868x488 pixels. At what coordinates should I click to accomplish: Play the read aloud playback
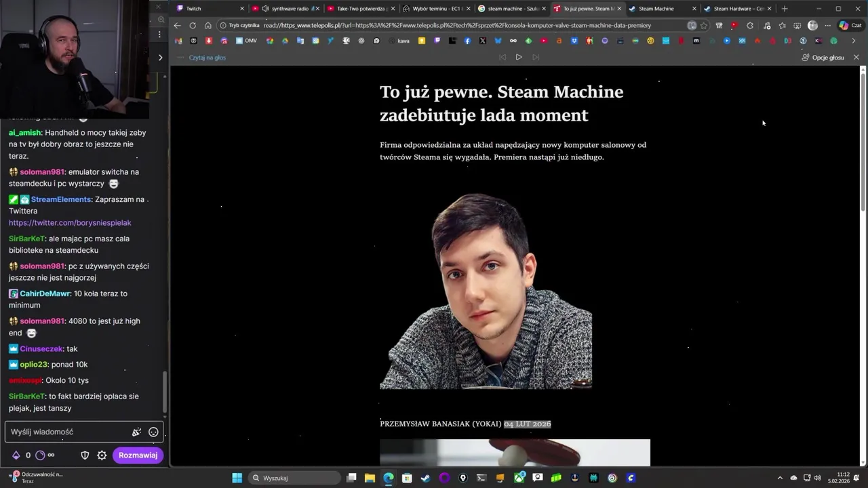(519, 57)
